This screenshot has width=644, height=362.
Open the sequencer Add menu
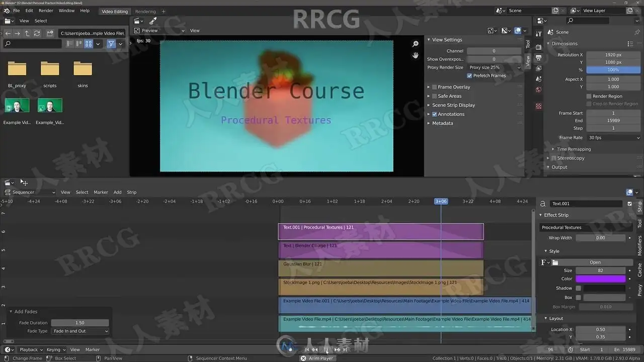(x=117, y=192)
